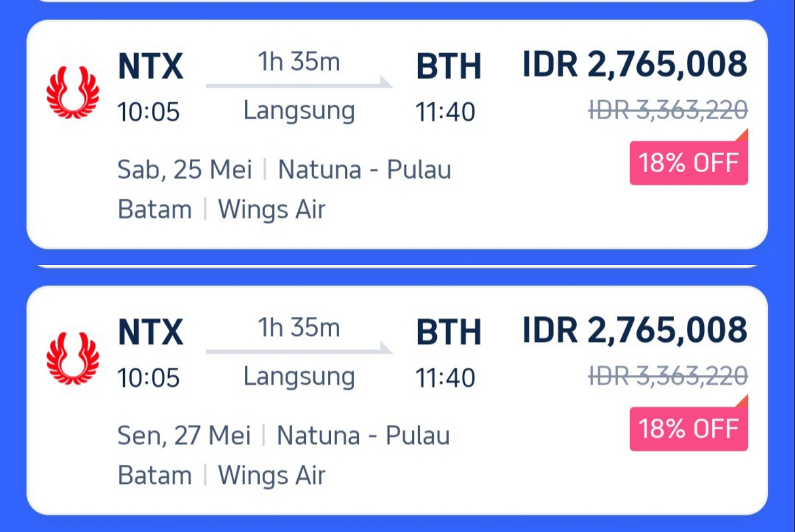Viewport: 795px width, 532px height.
Task: Tap the Sab, 25 Mei date text
Action: 184,170
